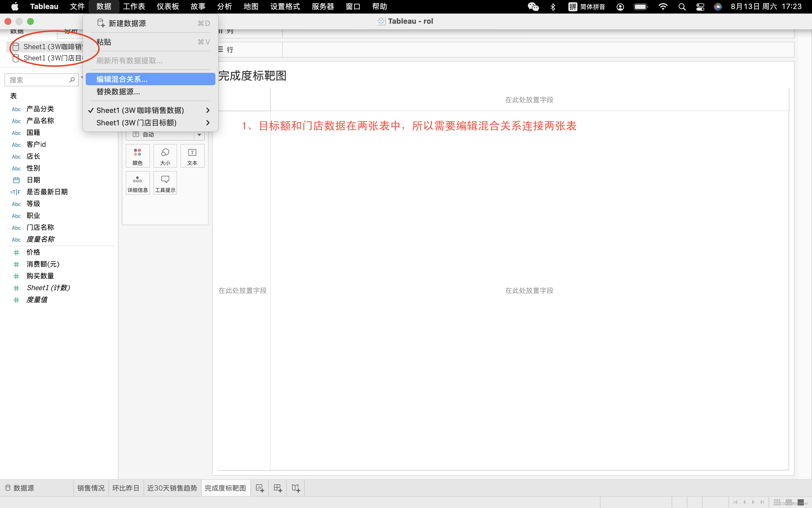The width and height of the screenshot is (812, 508).
Task: Expand the Sheet1 (3W 咖啡销售数据) submenu arrow
Action: (x=208, y=110)
